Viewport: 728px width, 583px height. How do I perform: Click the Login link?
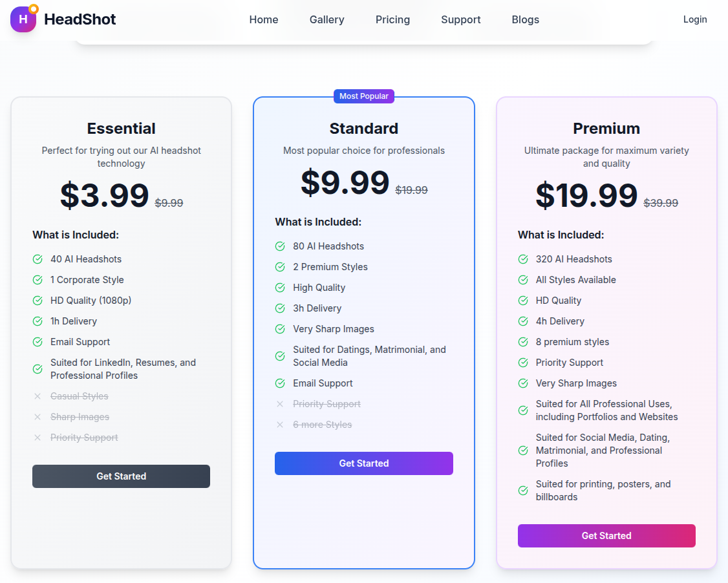(x=695, y=19)
